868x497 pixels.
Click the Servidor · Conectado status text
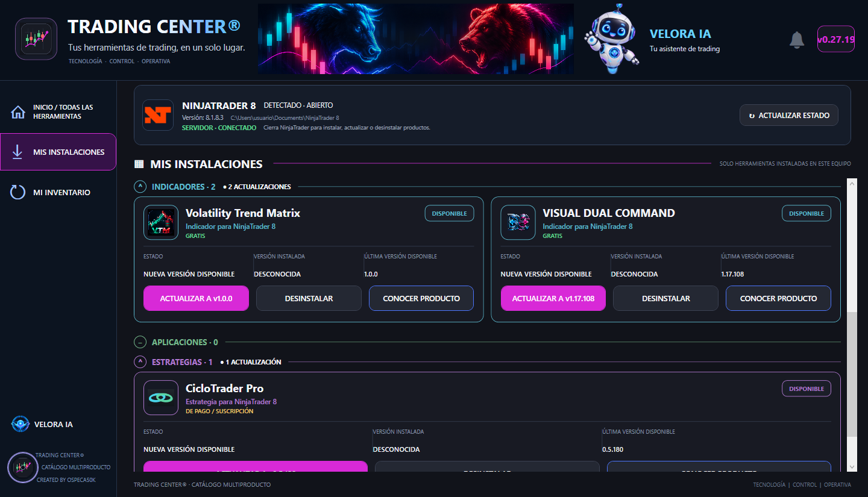click(219, 128)
